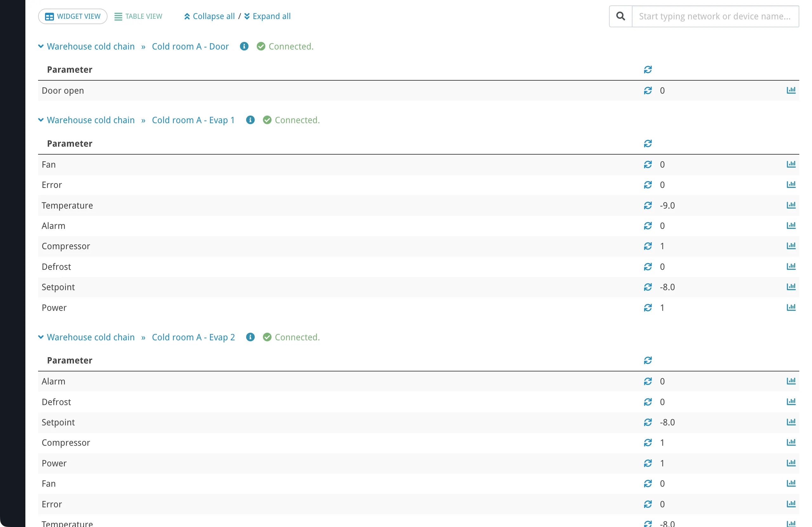Image resolution: width=812 pixels, height=527 pixels.
Task: Focus the network or device name search field
Action: [715, 17]
